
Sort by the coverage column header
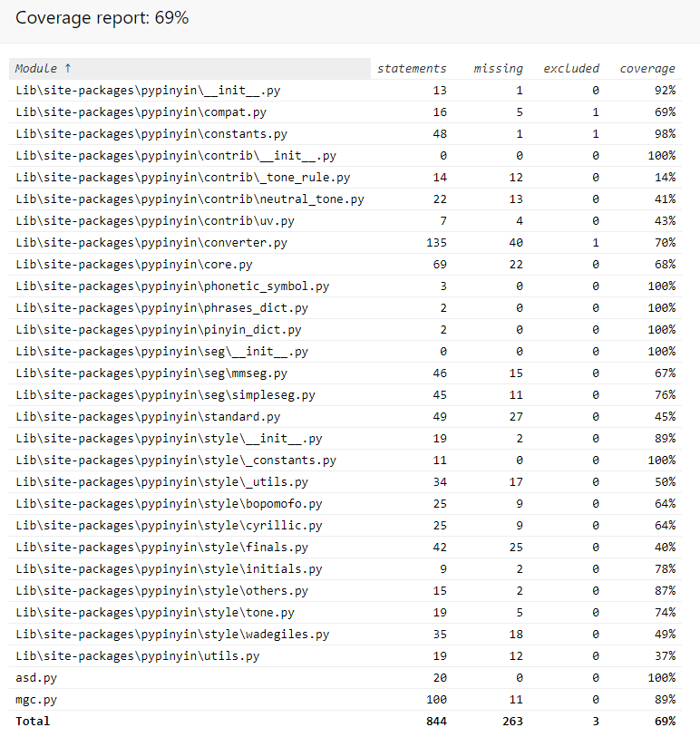click(647, 69)
